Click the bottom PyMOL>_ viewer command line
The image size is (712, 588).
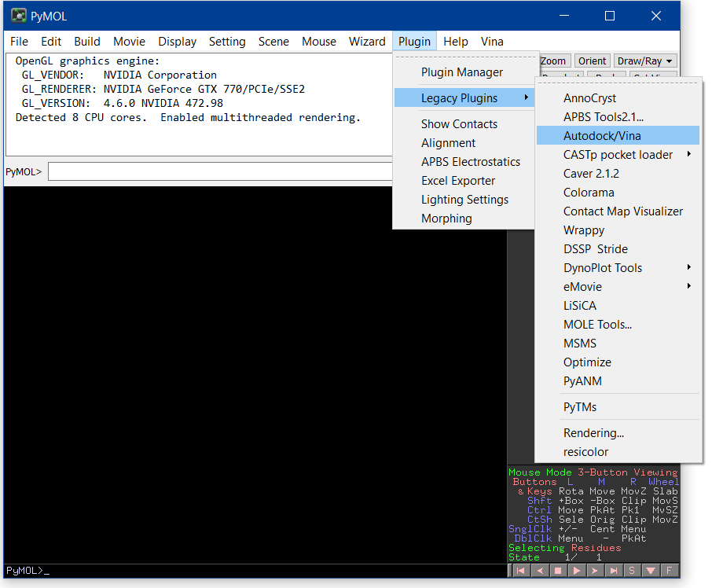[255, 571]
